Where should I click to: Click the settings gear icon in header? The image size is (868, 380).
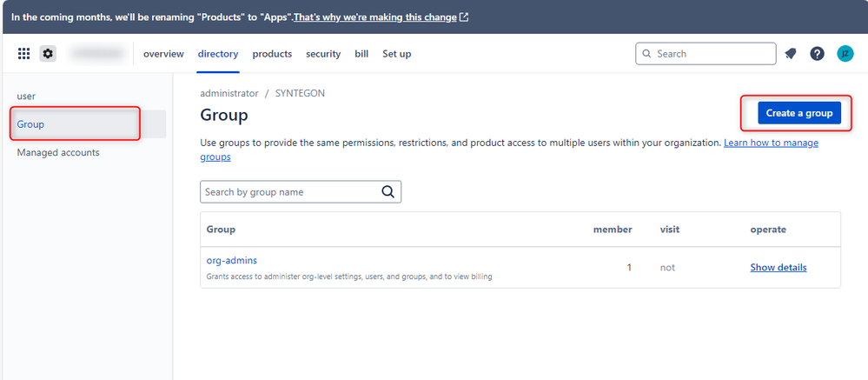[x=48, y=54]
